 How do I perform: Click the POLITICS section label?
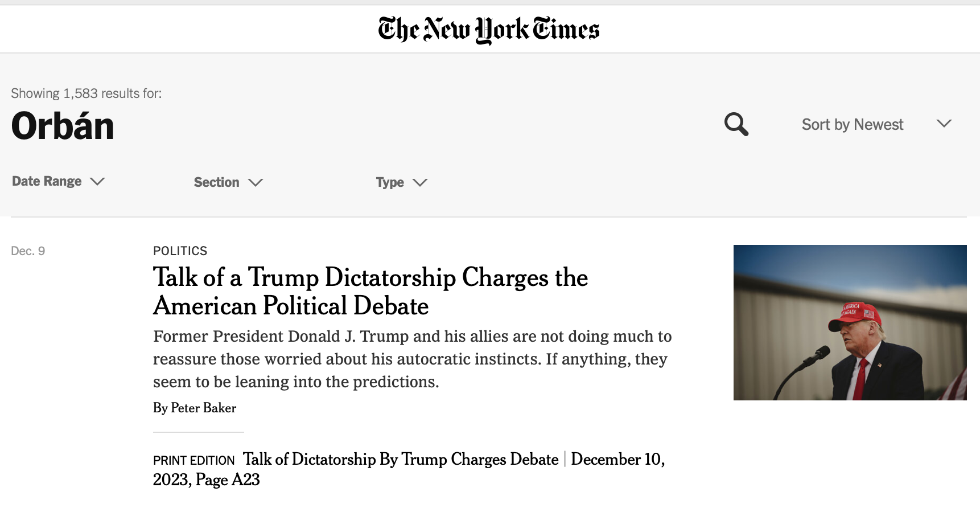pyautogui.click(x=180, y=251)
